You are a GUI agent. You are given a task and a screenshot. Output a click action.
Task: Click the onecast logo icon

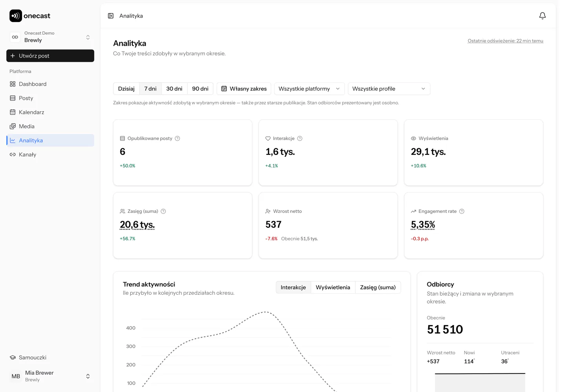[x=16, y=16]
